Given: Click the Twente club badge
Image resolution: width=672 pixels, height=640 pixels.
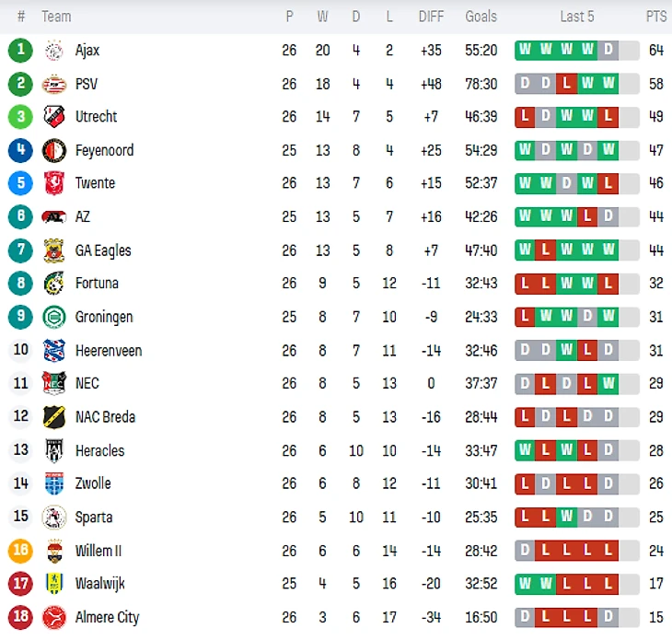Looking at the screenshot, I should click(x=54, y=183).
